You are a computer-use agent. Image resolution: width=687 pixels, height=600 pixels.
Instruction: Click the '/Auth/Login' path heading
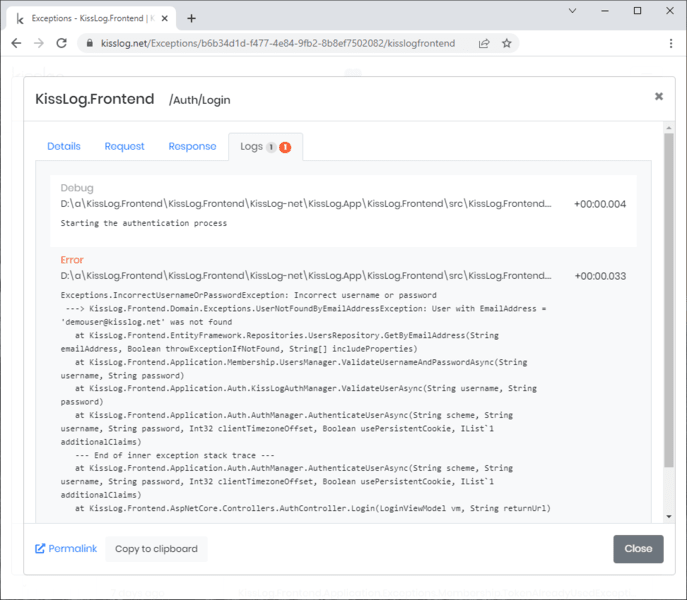pyautogui.click(x=200, y=100)
